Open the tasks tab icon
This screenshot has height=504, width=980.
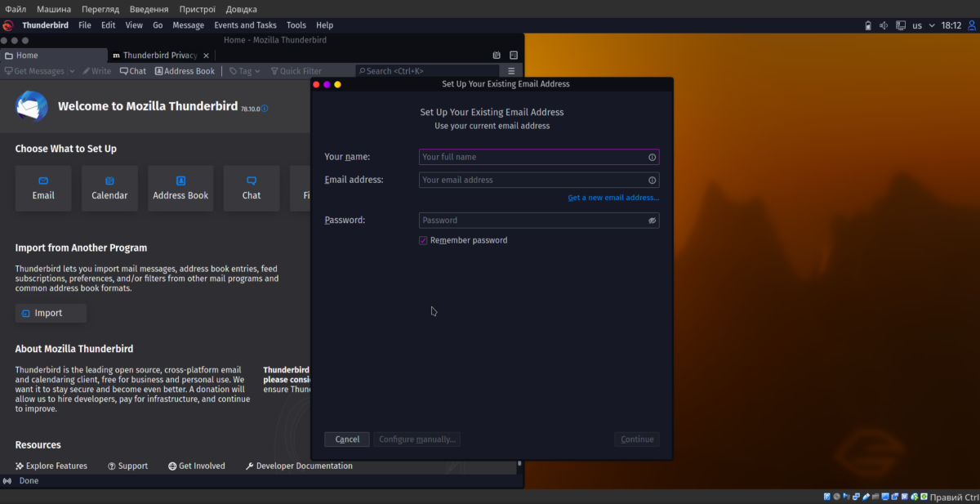(514, 56)
